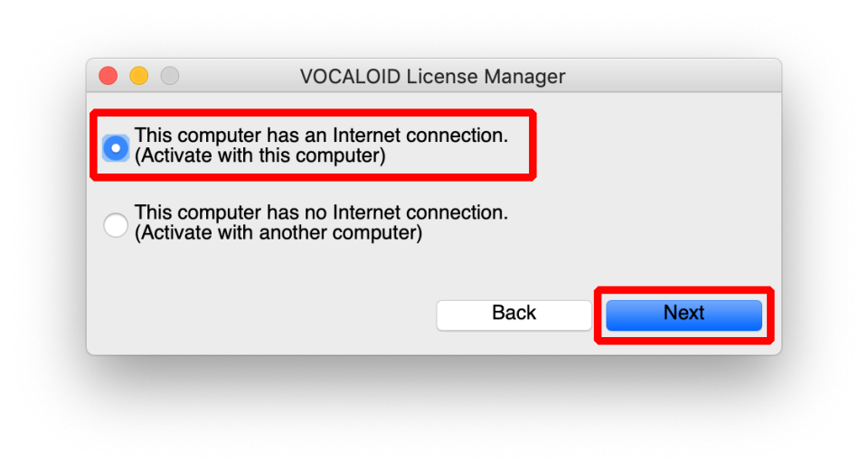The width and height of the screenshot is (868, 469).
Task: Select the Internet connection radio button
Action: pos(116,147)
